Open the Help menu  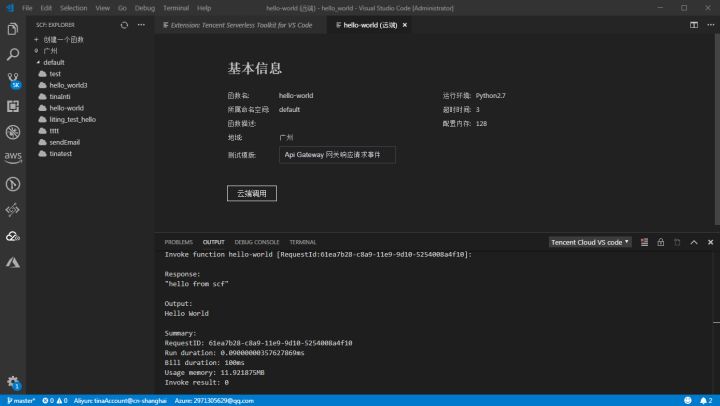pos(204,8)
